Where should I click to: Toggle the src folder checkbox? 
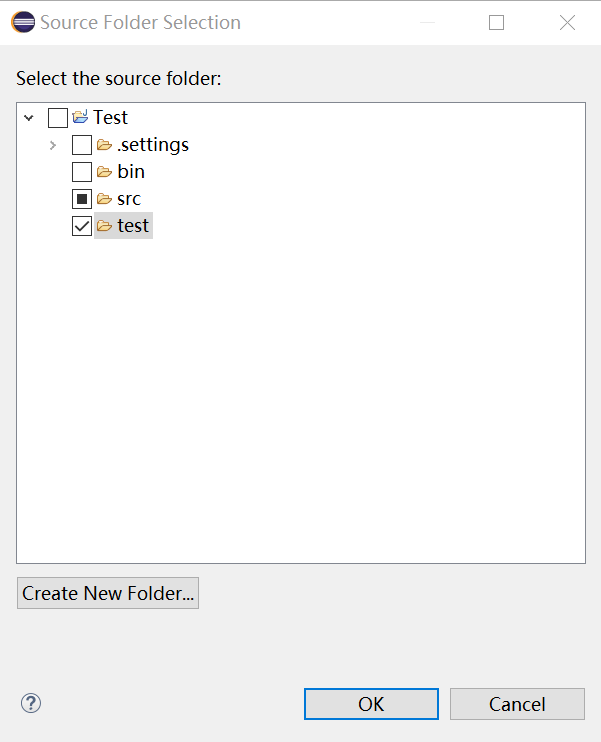[x=82, y=199]
